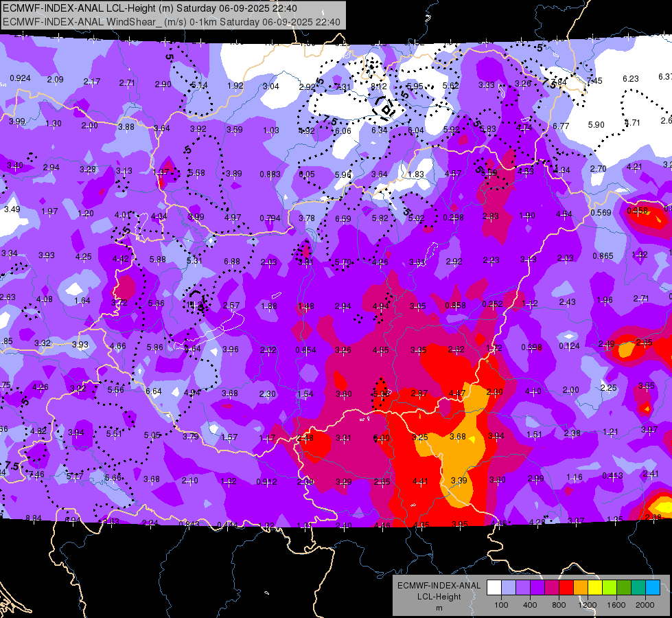Viewport: 672px width, 618px height.
Task: Pick the yellow-green legend swatch
Action: (x=610, y=587)
